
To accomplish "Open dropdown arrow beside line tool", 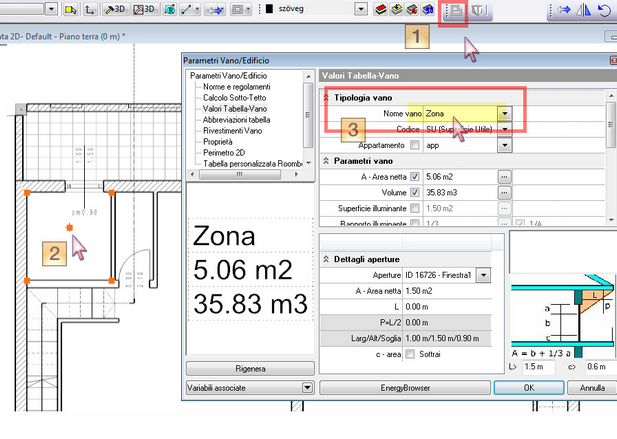I will 197,9.
